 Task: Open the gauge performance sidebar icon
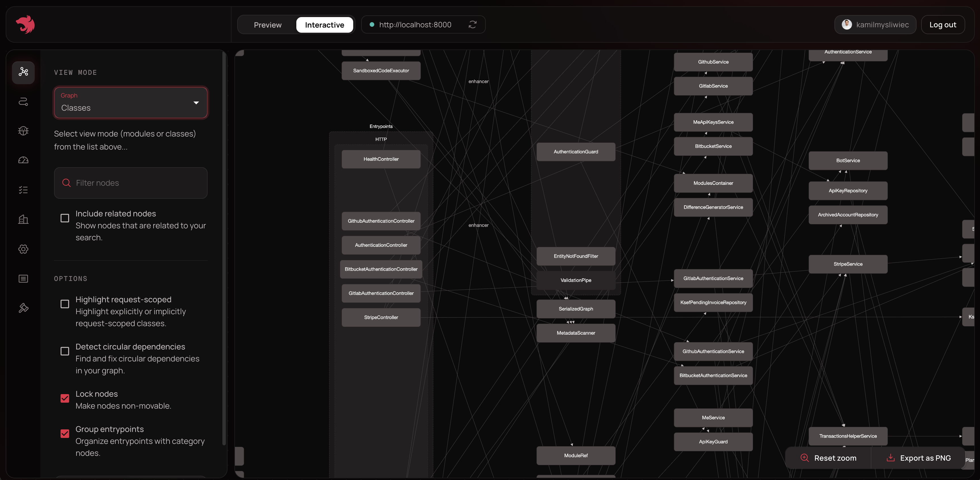coord(23,160)
